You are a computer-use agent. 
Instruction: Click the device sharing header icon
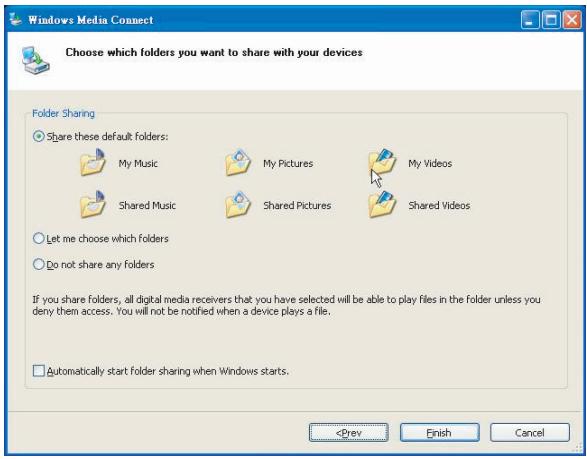click(x=35, y=60)
